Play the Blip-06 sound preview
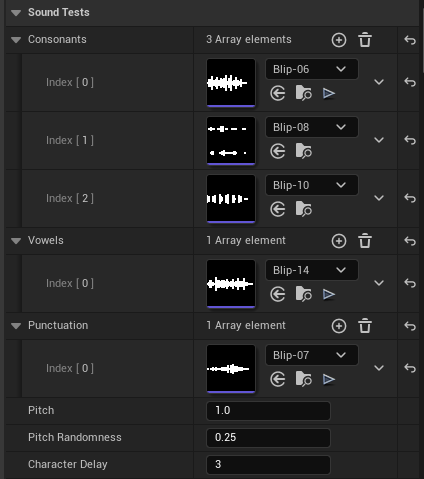This screenshot has height=479, width=424. (329, 93)
